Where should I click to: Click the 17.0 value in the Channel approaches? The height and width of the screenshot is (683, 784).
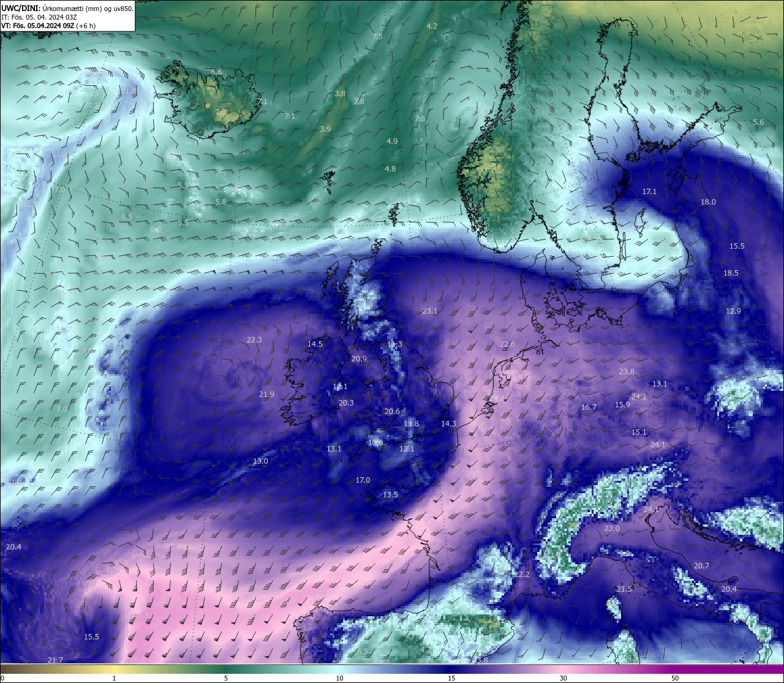[x=363, y=480]
